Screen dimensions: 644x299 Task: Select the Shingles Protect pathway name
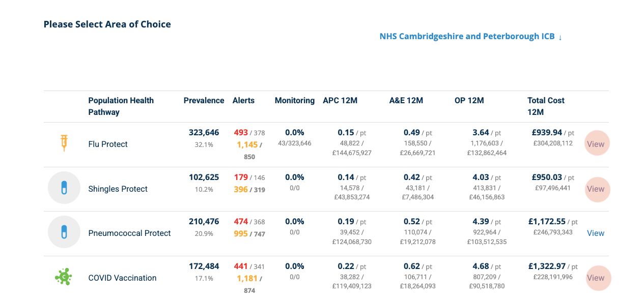tap(118, 189)
